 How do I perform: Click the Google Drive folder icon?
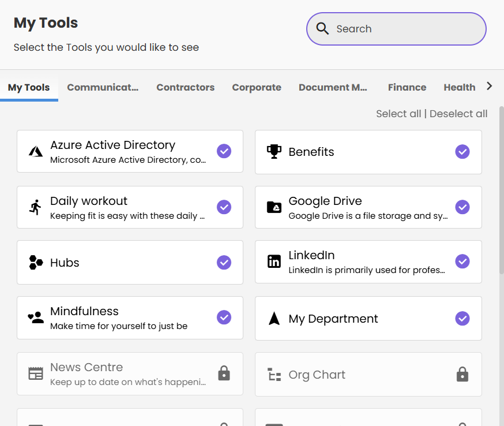(274, 207)
